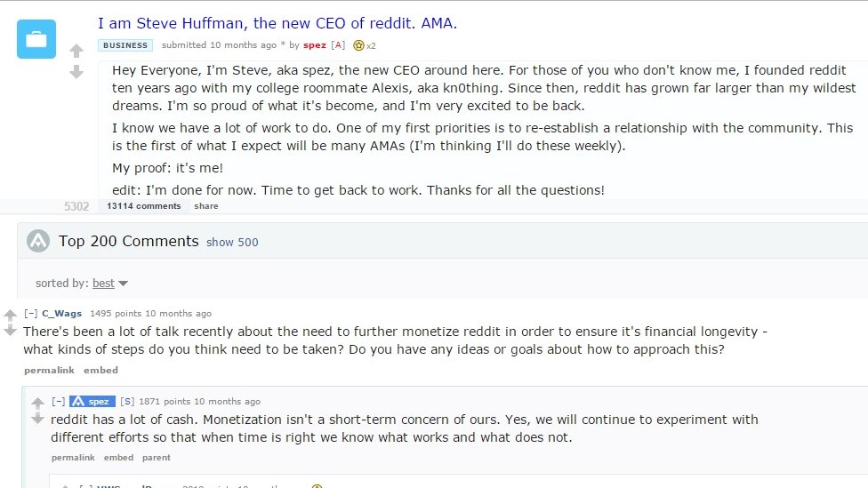Screen dimensions: 868x488
Task: Click the round logo beside Top 200 Comments
Action: click(38, 241)
